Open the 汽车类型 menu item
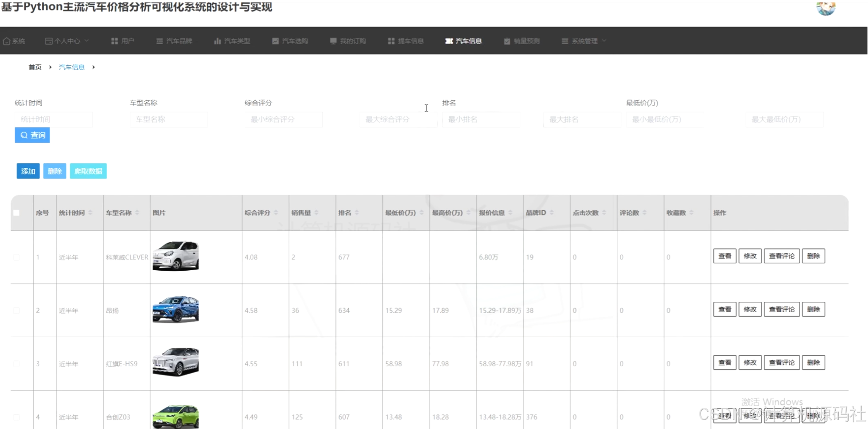868x429 pixels. point(232,41)
